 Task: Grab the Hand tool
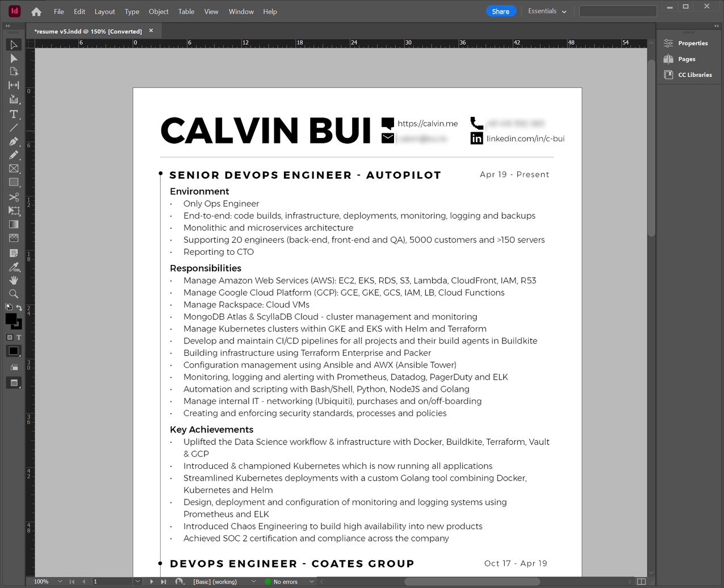[x=14, y=280]
